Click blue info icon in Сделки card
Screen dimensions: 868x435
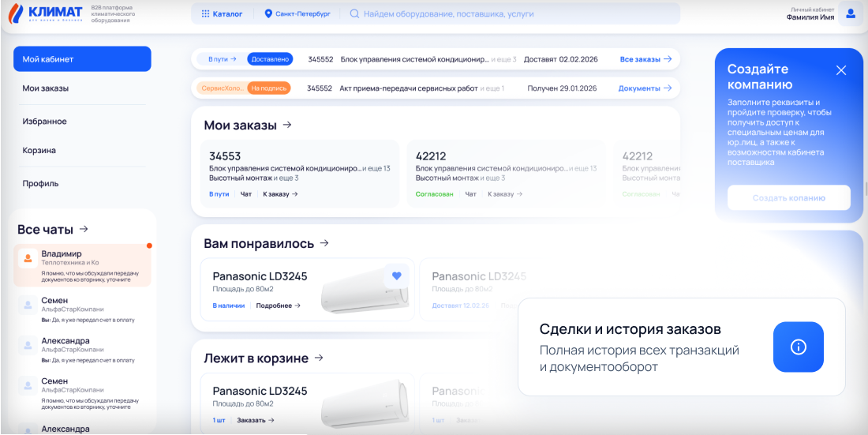pos(798,347)
